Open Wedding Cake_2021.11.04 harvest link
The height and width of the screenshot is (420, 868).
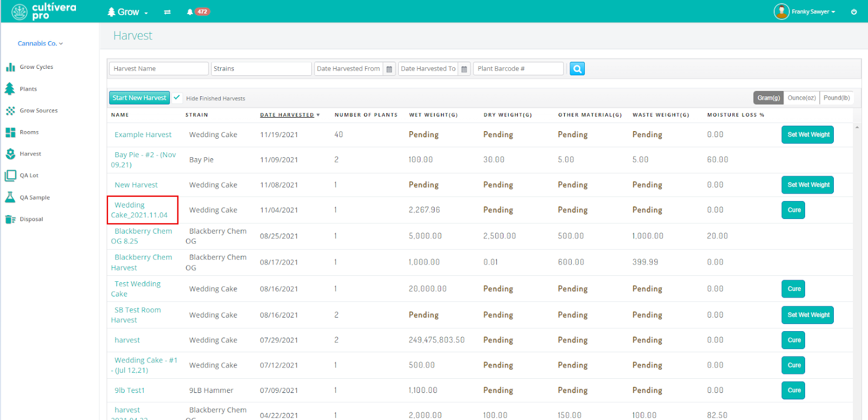pyautogui.click(x=139, y=210)
